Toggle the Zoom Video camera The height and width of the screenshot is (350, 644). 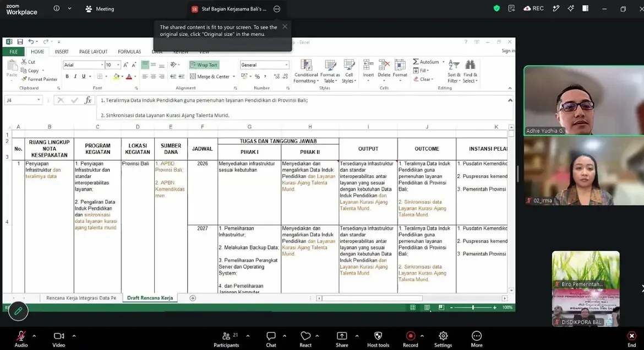click(x=59, y=339)
